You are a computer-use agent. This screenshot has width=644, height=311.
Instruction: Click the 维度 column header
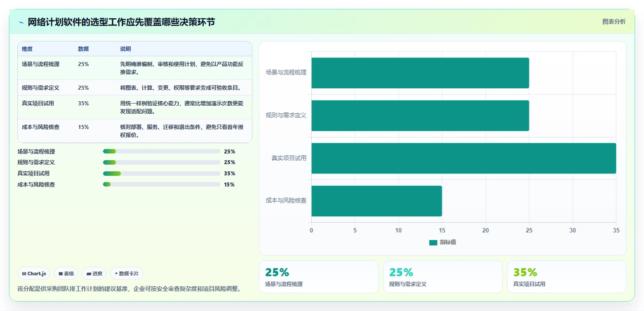pyautogui.click(x=27, y=49)
